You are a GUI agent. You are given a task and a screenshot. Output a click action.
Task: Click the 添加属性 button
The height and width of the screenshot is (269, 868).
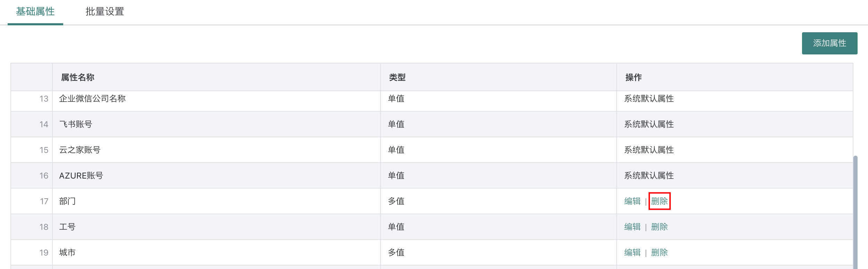point(829,43)
